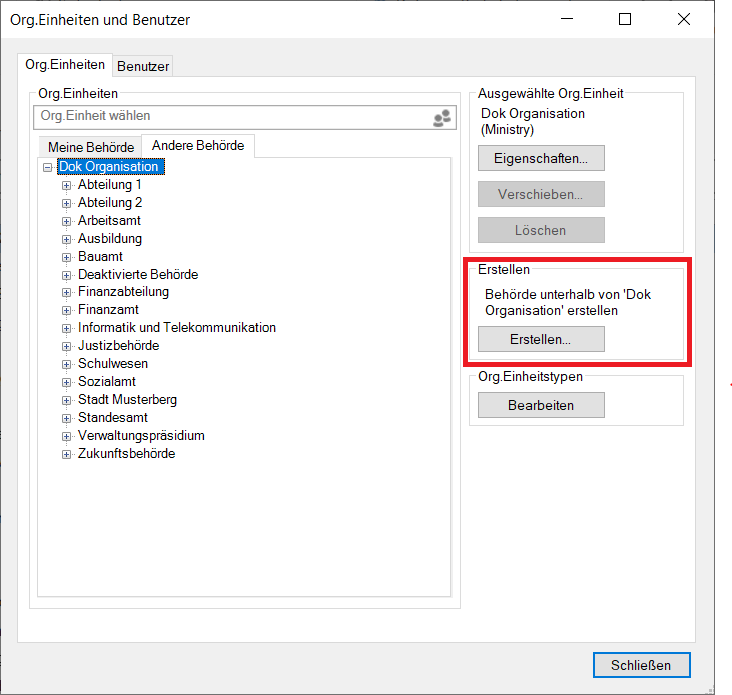Open Eigenschaften for selected org unit
The width and height of the screenshot is (732, 695).
point(541,158)
